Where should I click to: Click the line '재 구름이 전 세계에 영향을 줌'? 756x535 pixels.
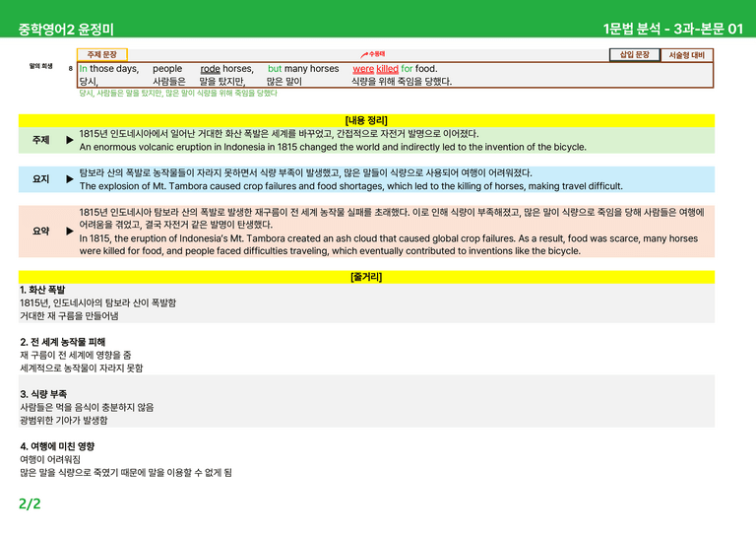75,355
